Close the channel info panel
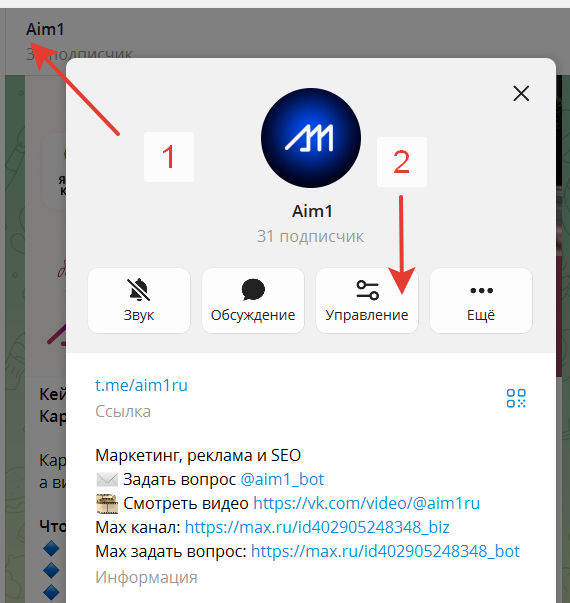The height and width of the screenshot is (603, 570). click(521, 93)
